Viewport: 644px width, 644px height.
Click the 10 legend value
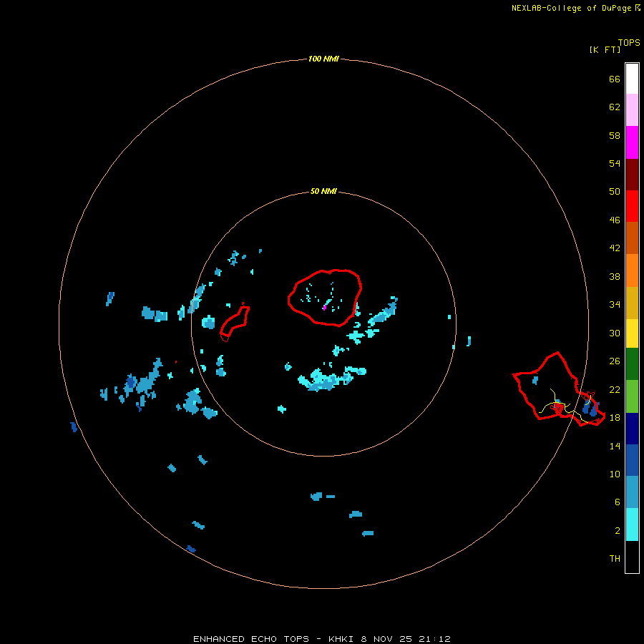point(615,474)
